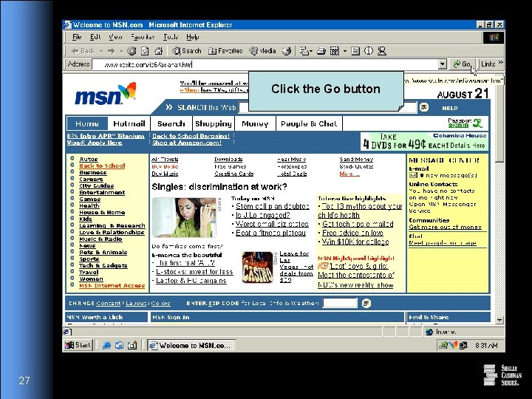Click the woman photo thumbnail
Screen dimensions: 532x399
point(184,218)
